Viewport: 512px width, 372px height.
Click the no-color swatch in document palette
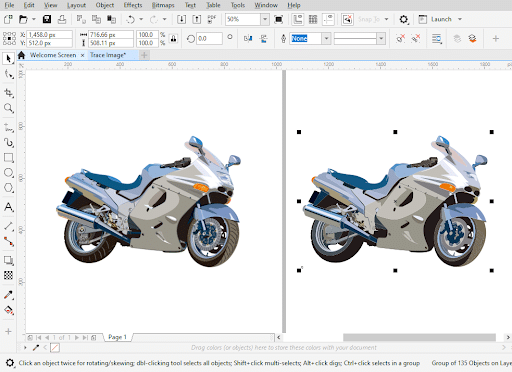(55, 348)
